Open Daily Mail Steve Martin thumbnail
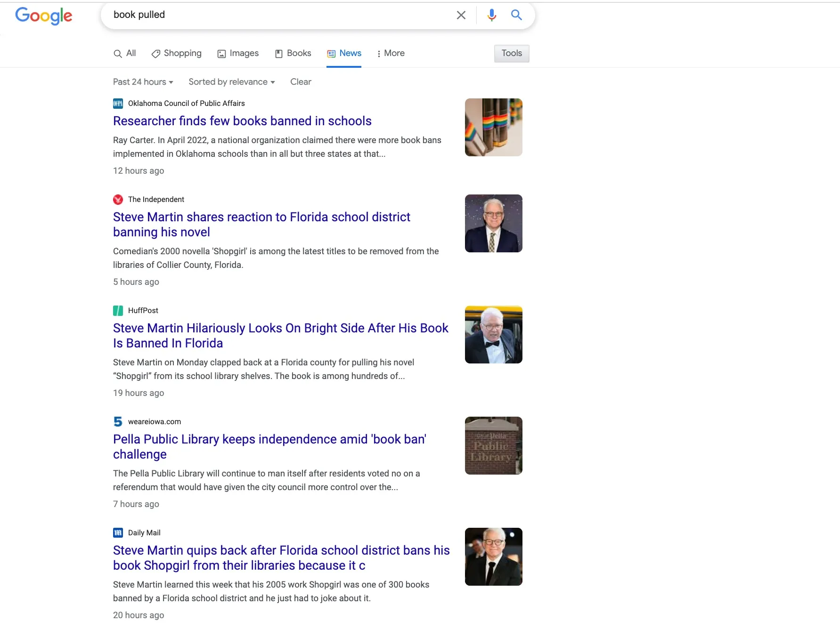Screen dimensions: 840x629 pos(493,556)
